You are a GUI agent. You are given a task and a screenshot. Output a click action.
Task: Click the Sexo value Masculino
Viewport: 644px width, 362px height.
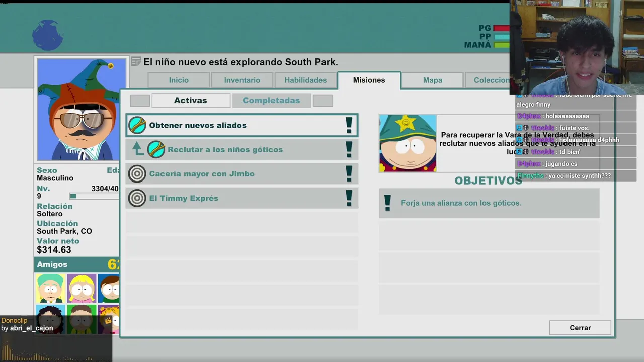(55, 178)
